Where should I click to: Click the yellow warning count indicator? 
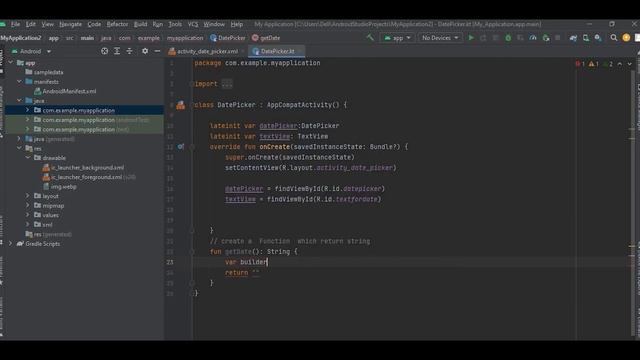593,64
